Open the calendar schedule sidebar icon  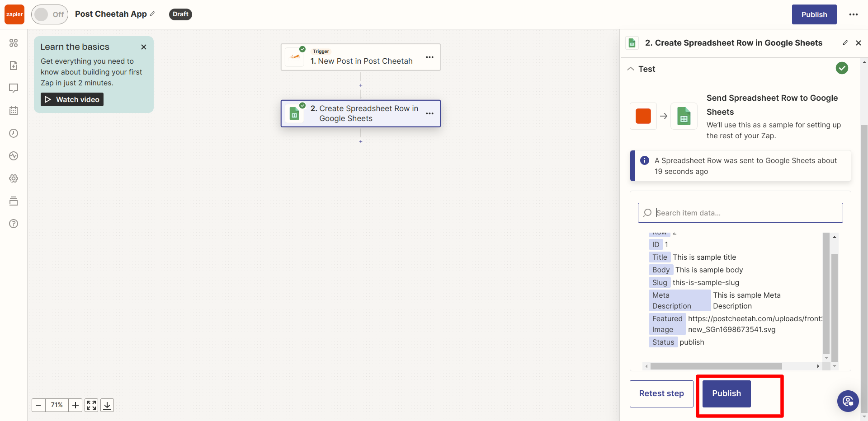point(14,111)
